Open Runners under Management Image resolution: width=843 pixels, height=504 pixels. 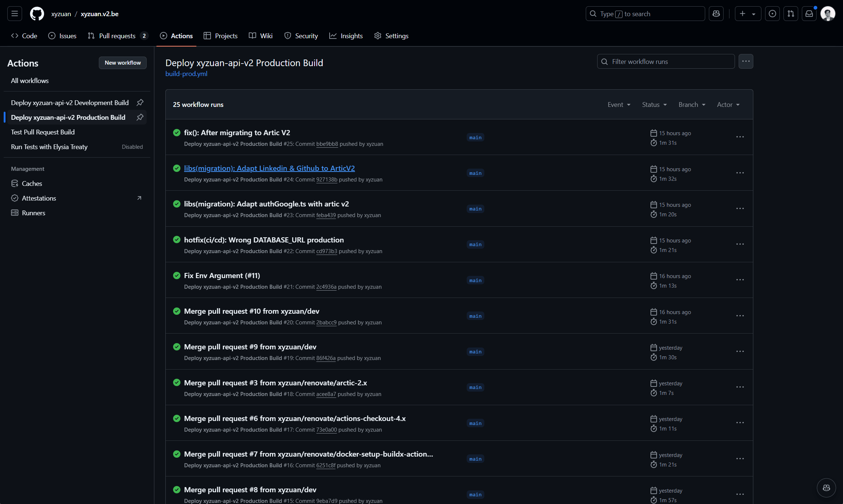point(77,213)
